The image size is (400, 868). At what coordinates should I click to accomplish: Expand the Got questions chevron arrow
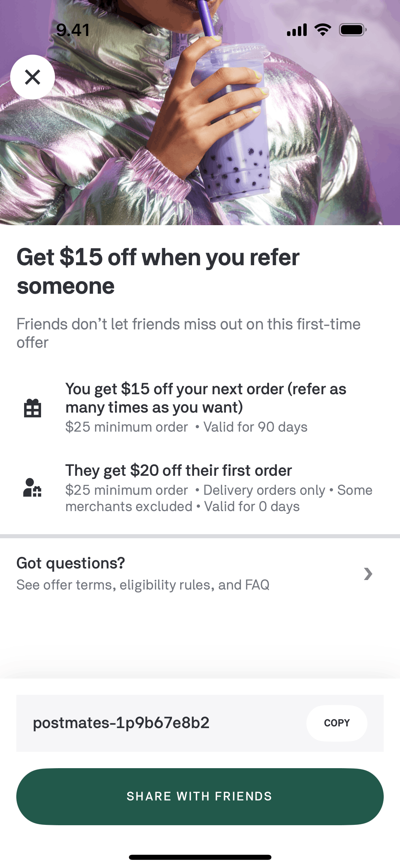click(x=368, y=574)
